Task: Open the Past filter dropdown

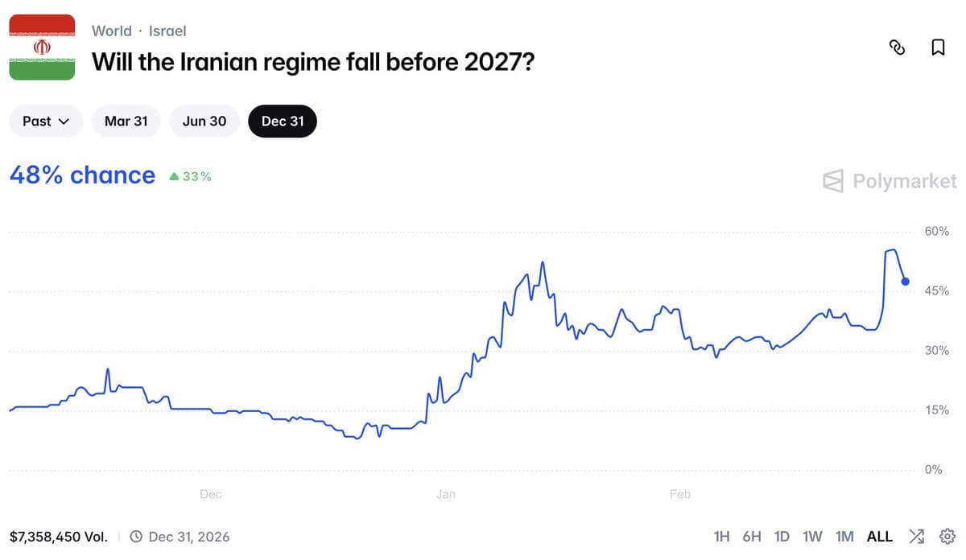Action: (45, 121)
